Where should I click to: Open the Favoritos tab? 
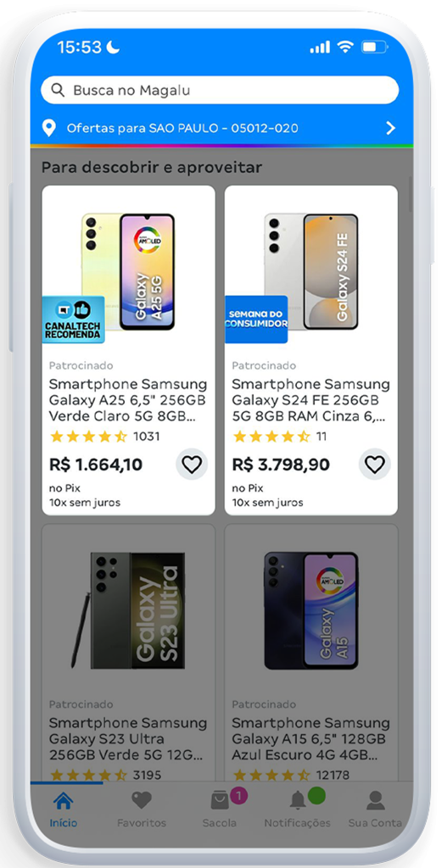coord(141,809)
